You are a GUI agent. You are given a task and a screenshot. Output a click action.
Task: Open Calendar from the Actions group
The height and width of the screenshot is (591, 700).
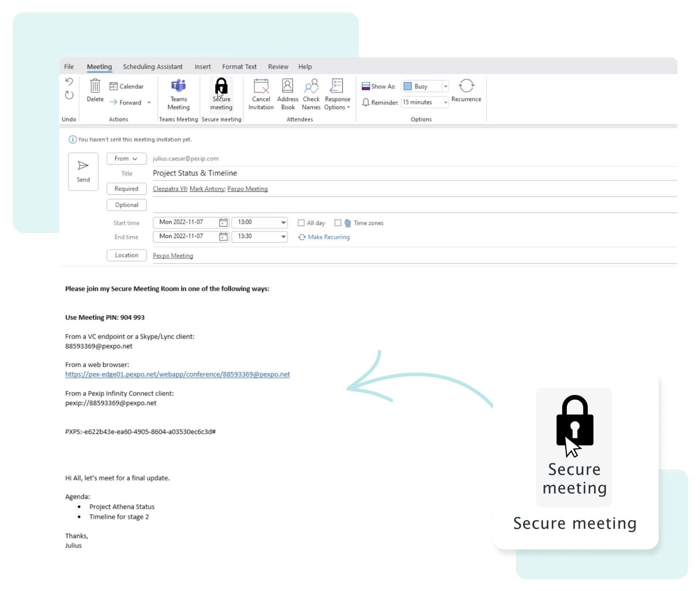126,86
